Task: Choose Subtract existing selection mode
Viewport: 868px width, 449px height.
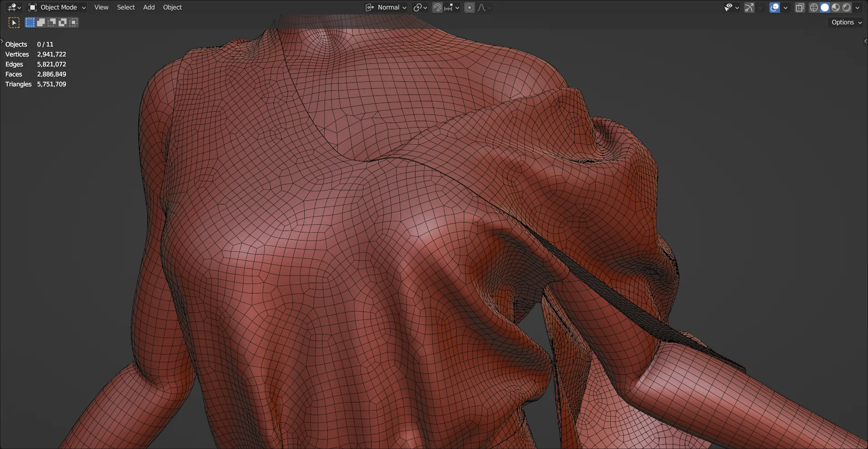Action: point(52,23)
